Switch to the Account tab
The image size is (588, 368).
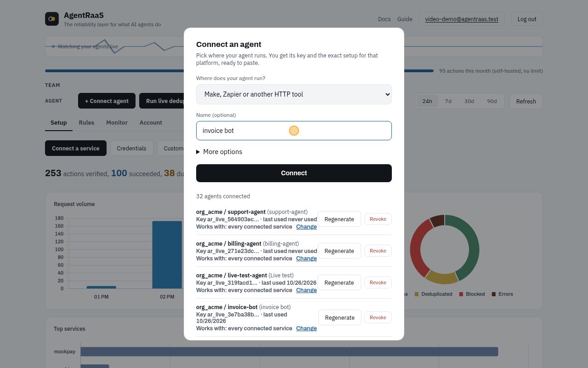click(x=151, y=123)
